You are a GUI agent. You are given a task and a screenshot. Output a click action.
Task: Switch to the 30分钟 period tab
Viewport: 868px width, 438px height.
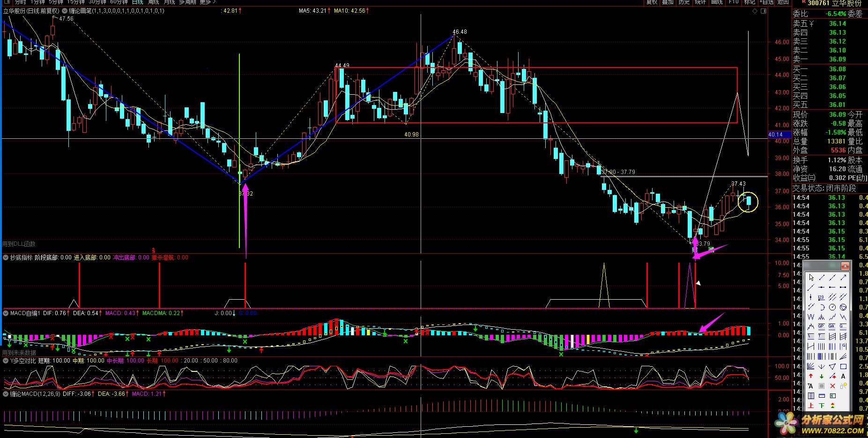coord(98,2)
